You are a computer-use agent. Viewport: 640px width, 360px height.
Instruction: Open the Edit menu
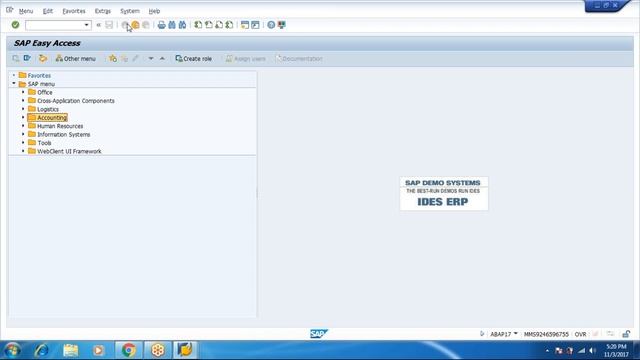point(48,11)
